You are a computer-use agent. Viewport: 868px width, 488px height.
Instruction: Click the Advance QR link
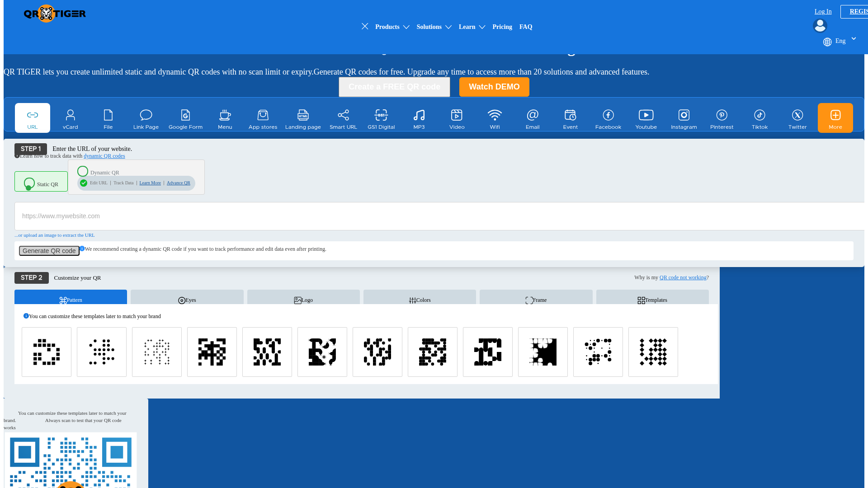tap(179, 183)
